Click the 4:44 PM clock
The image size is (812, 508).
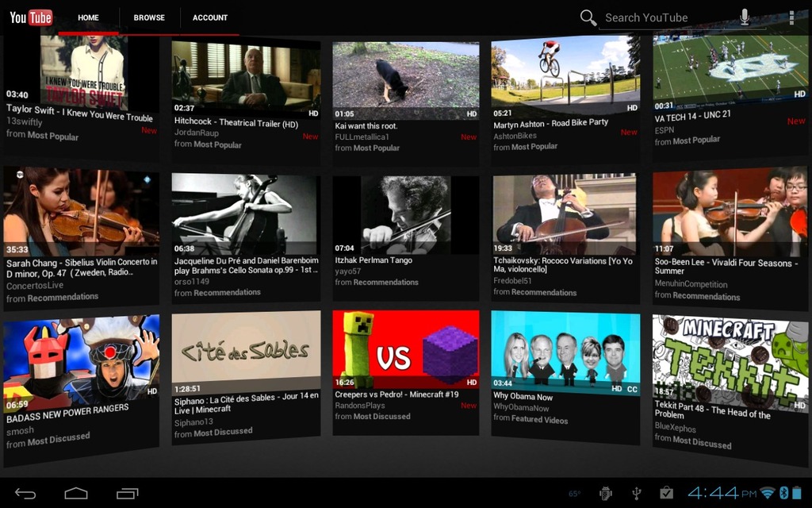tap(722, 492)
